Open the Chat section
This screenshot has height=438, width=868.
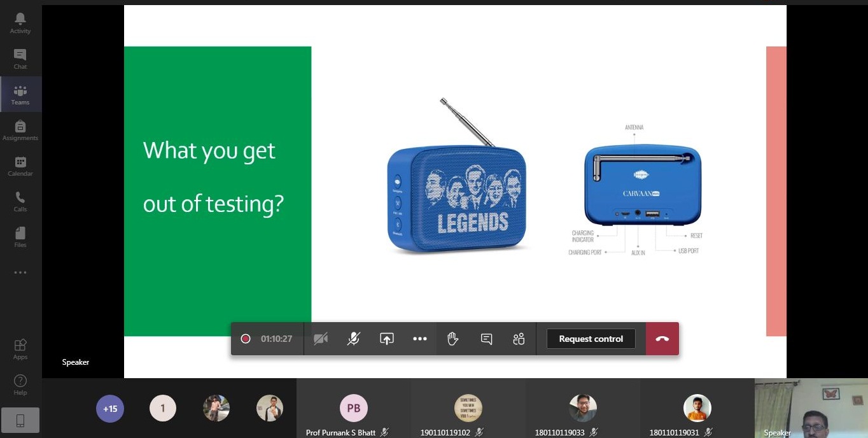point(20,59)
